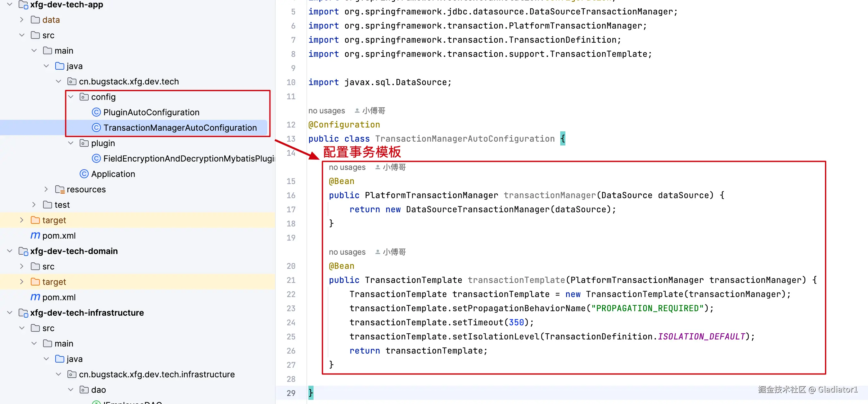Screen dimensions: 868x404
Task: Click the xfg-dev-tech-domain module icon
Action: coord(23,251)
